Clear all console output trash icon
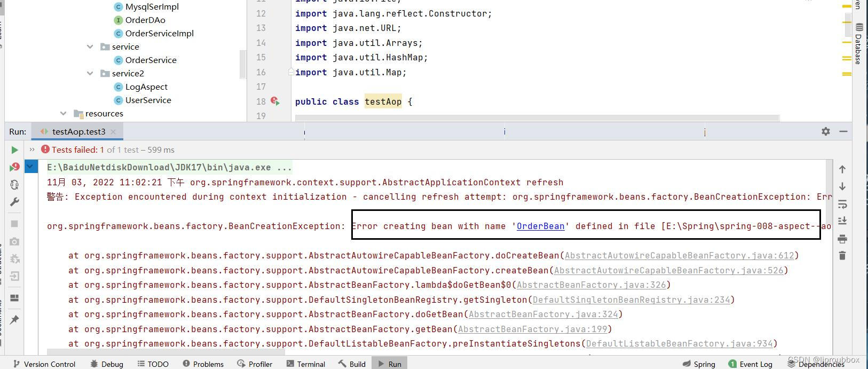This screenshot has height=369, width=868. point(842,256)
